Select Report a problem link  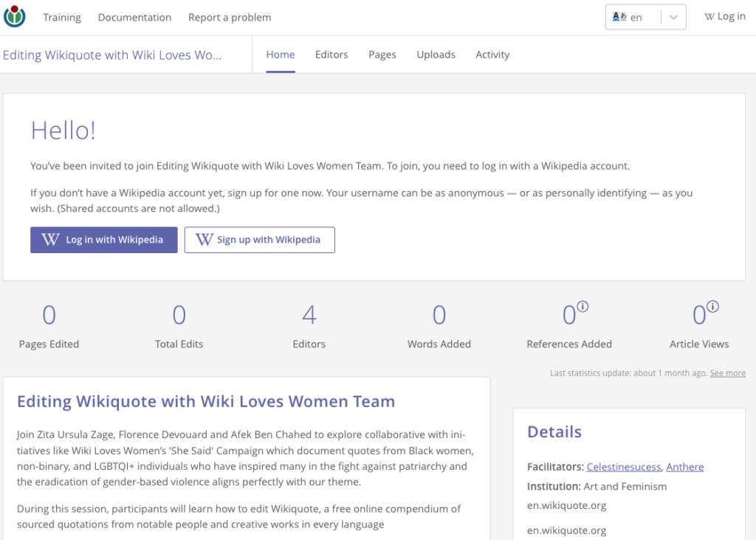click(x=230, y=17)
